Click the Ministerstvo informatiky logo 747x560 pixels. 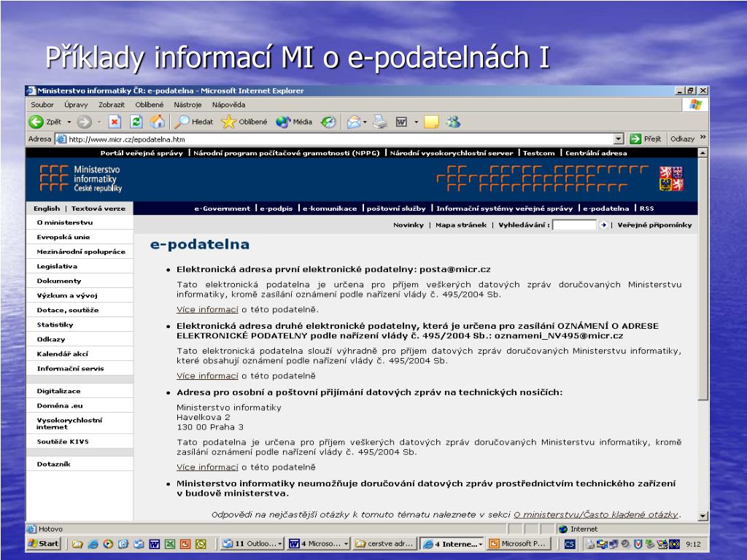tap(80, 179)
